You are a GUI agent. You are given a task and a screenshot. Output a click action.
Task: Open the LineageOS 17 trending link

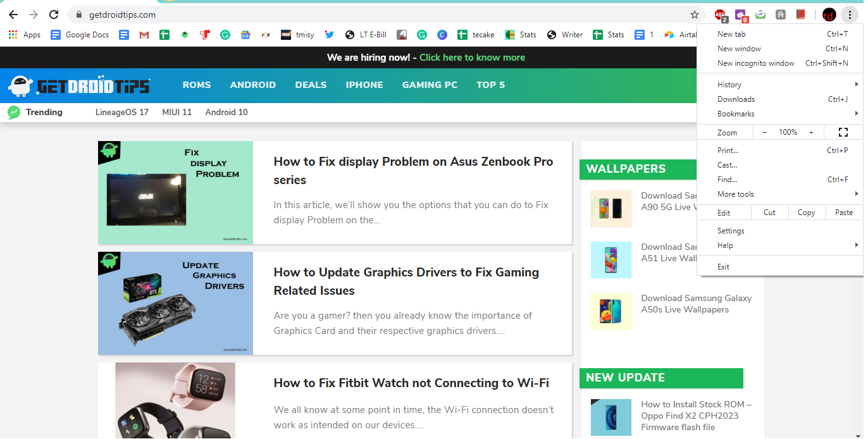point(122,112)
